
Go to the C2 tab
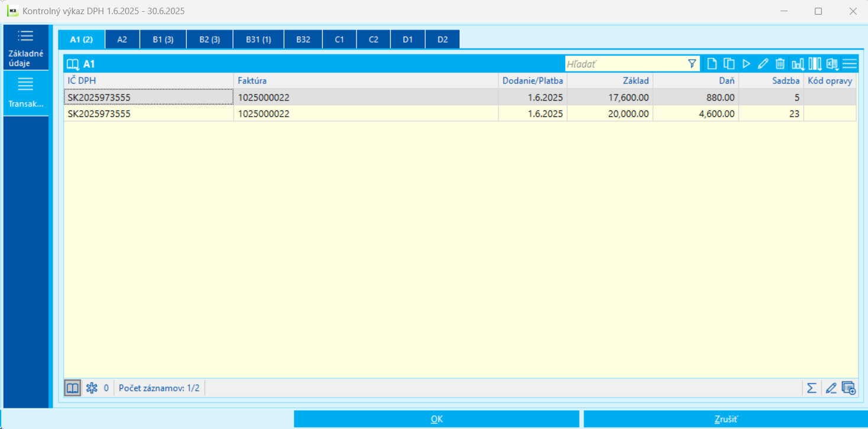pos(374,40)
